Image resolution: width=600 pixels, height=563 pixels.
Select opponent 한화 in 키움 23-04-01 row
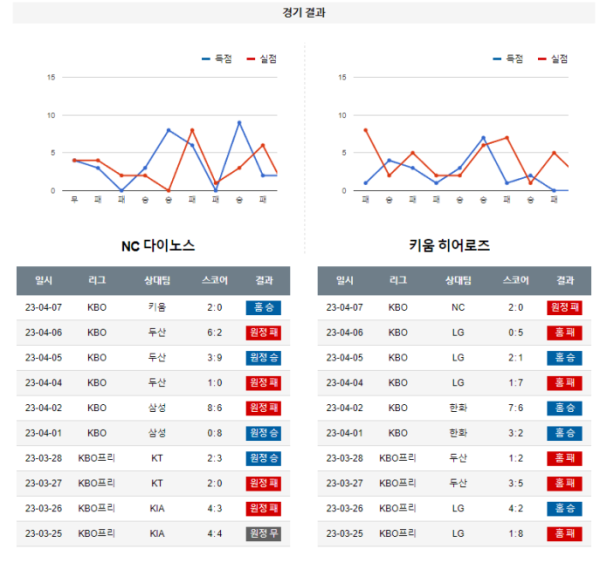(x=458, y=433)
